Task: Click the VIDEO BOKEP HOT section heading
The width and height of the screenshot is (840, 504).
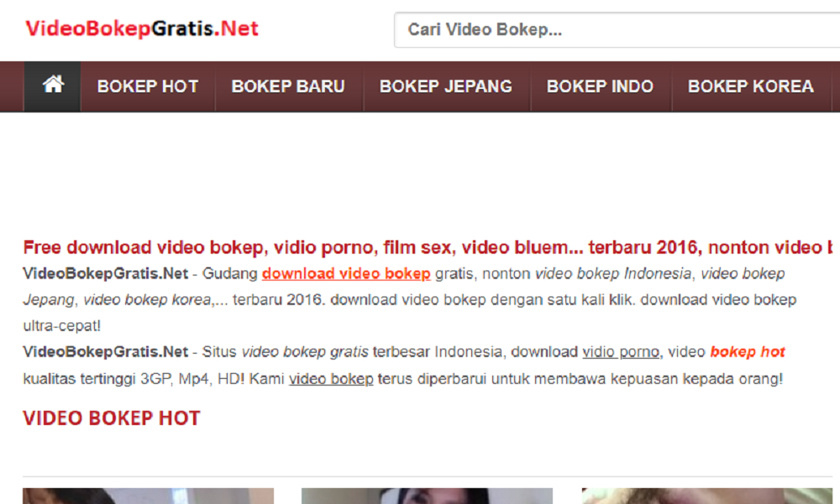Action: click(112, 417)
